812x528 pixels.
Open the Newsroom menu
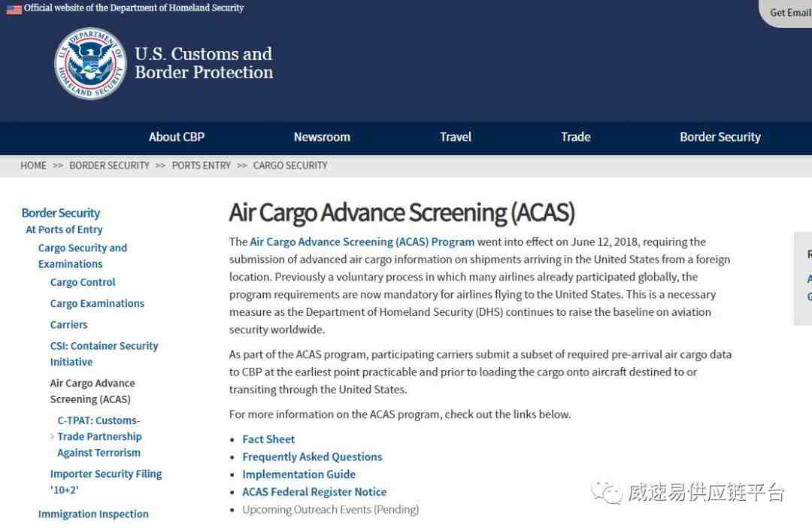(x=322, y=137)
